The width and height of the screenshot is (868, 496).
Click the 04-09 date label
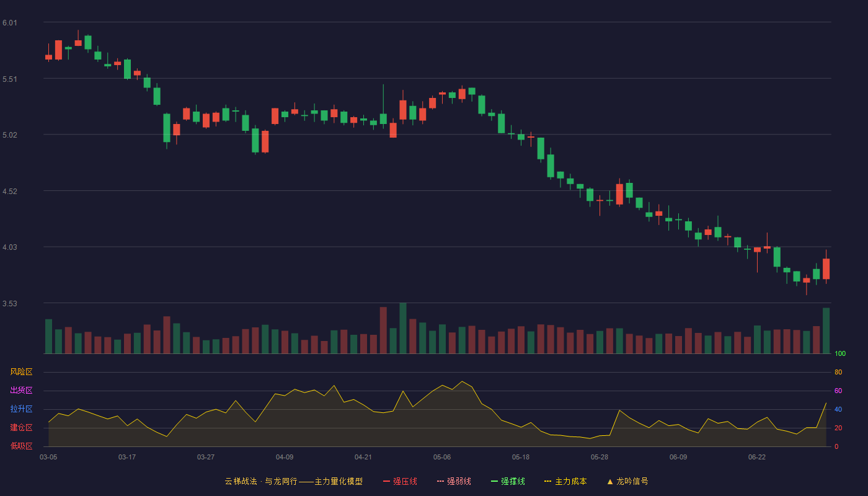point(285,457)
